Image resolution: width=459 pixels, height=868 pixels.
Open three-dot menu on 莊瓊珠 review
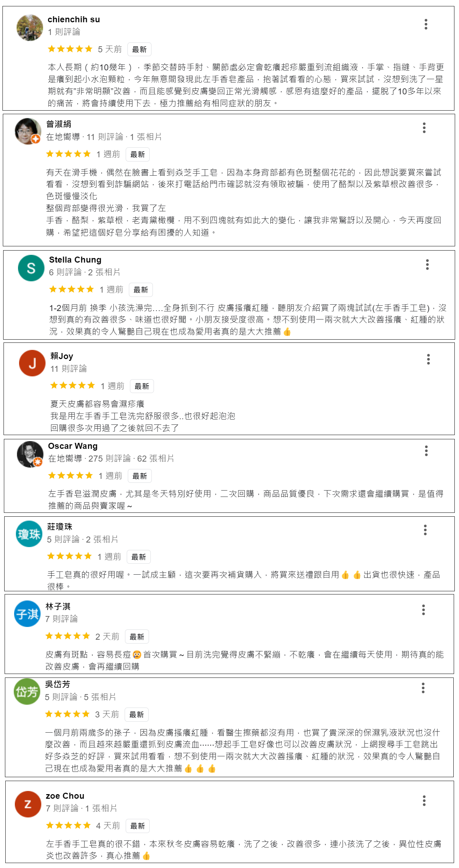point(425,530)
